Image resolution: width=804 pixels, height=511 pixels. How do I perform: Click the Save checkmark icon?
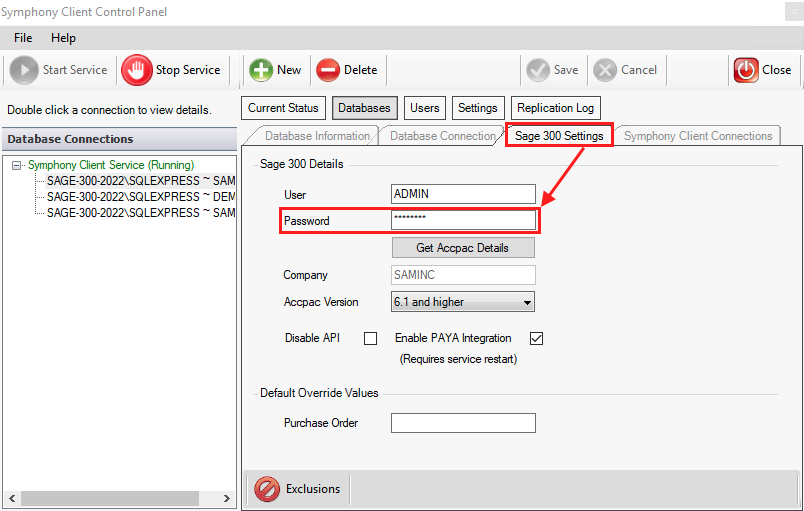[x=538, y=70]
